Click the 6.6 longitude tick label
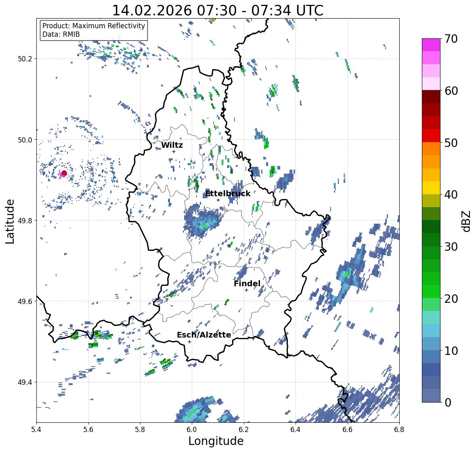This screenshot has width=476, height=451. (348, 430)
